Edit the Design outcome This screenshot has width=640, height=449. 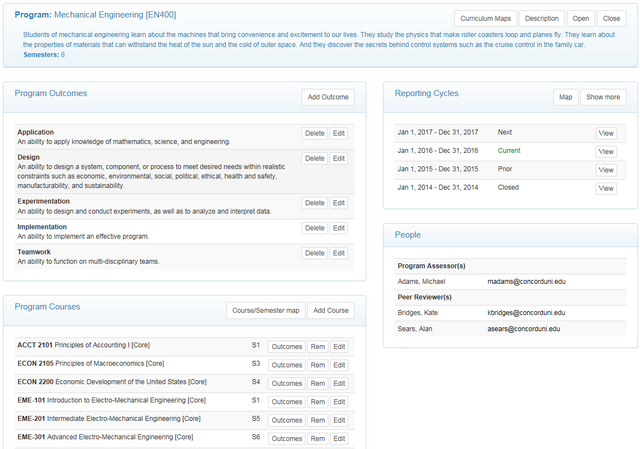click(339, 158)
